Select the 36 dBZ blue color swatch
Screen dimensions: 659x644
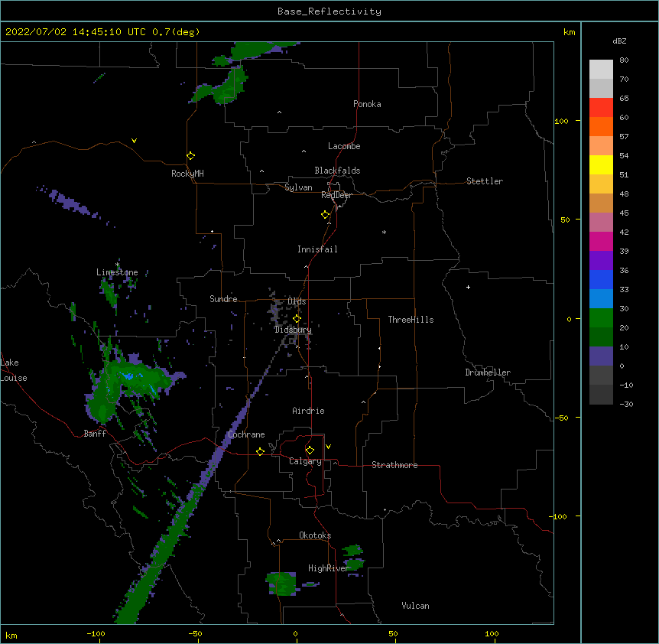point(601,279)
